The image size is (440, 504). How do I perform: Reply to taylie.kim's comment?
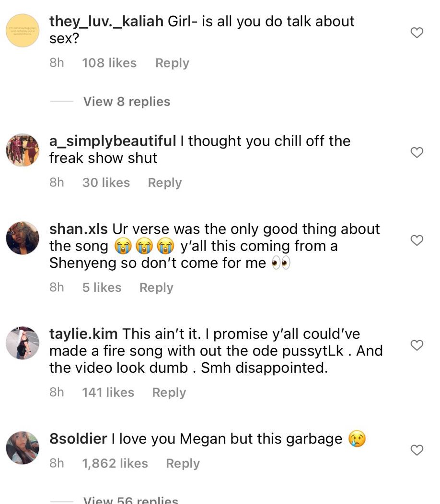click(169, 392)
